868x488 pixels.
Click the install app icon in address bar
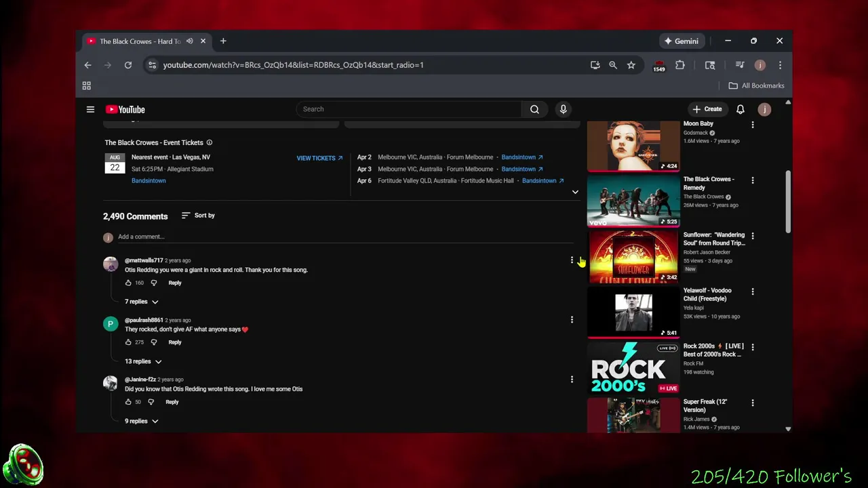[595, 65]
